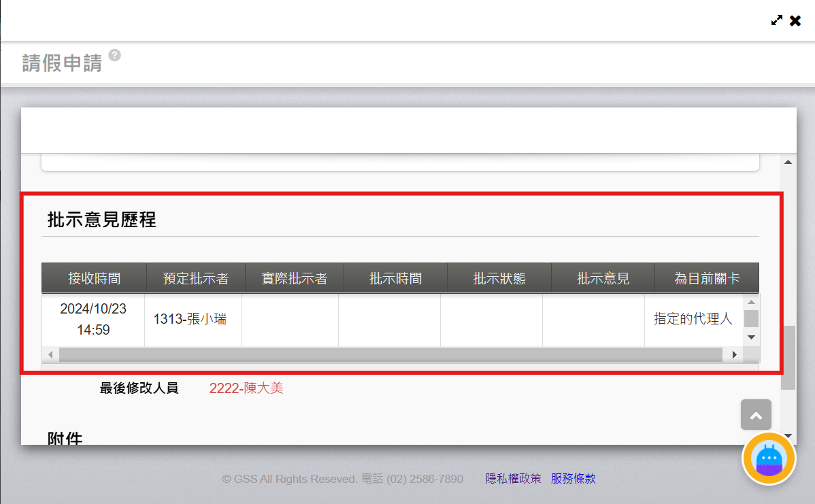Open the 服務條款 link
This screenshot has width=815, height=504.
(x=573, y=479)
